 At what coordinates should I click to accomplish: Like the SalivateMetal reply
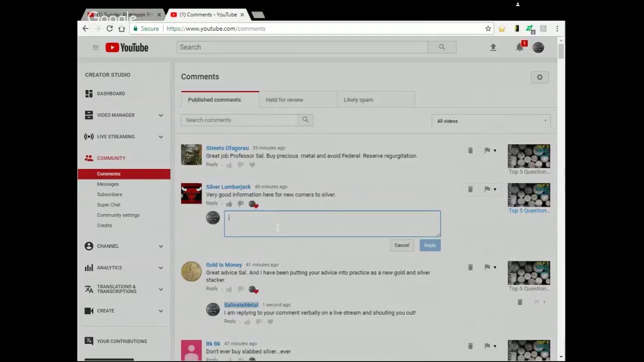248,322
